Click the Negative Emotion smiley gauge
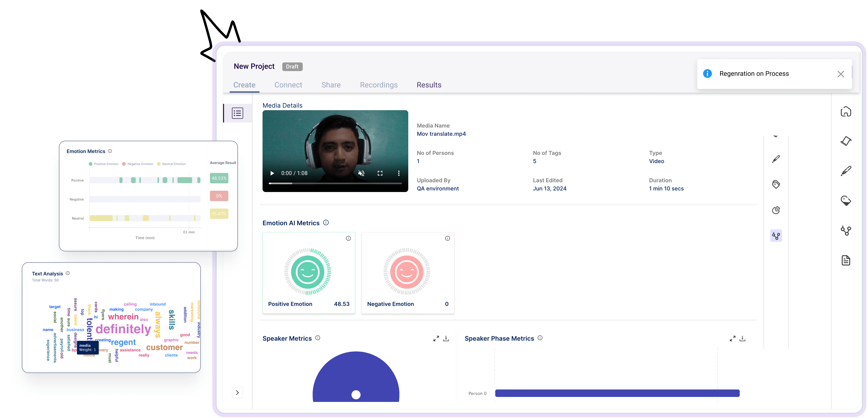Image resolution: width=868 pixels, height=418 pixels. tap(407, 272)
